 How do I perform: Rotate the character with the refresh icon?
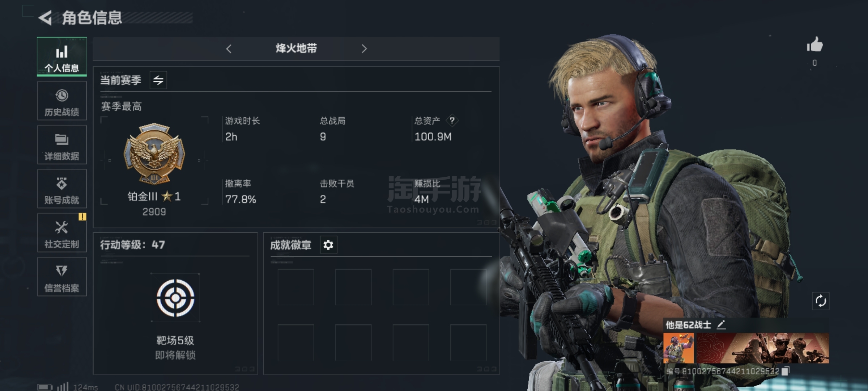click(821, 301)
